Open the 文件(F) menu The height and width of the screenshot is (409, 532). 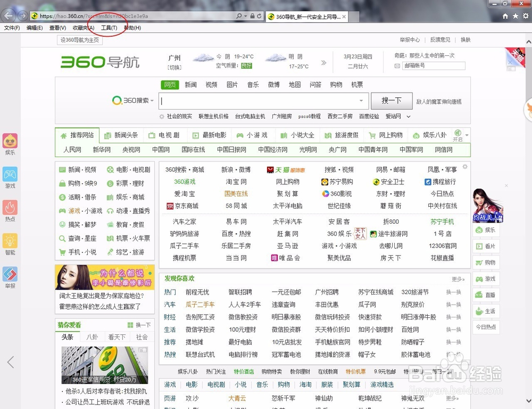(12, 28)
